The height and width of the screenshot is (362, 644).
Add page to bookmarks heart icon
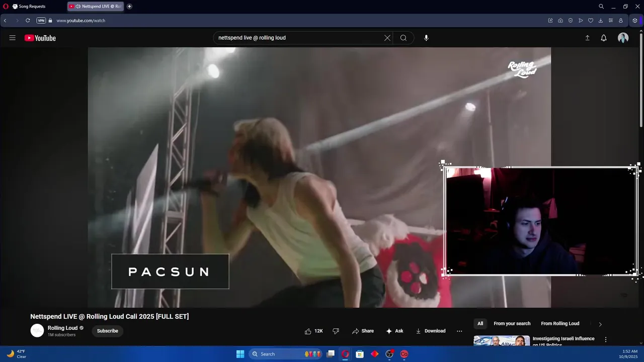(x=591, y=21)
